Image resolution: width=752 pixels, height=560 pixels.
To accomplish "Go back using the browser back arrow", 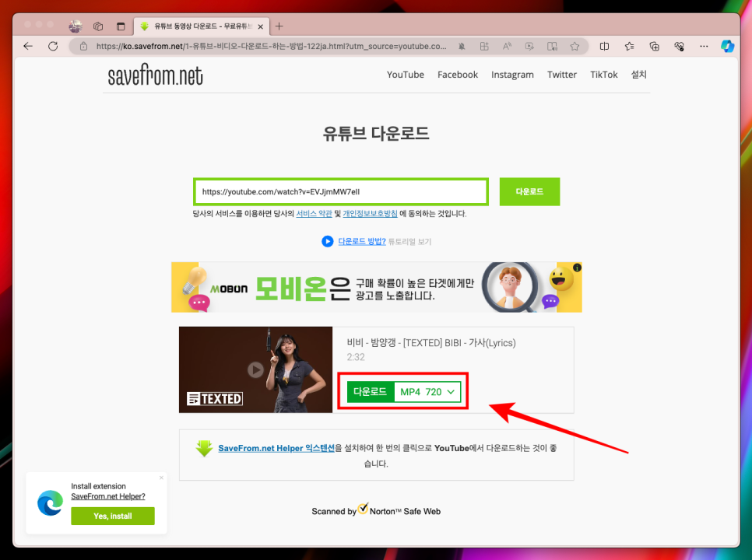I will point(28,46).
